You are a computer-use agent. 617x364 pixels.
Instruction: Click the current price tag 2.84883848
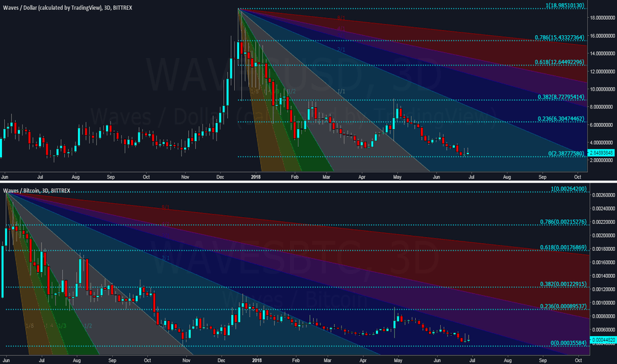point(600,153)
